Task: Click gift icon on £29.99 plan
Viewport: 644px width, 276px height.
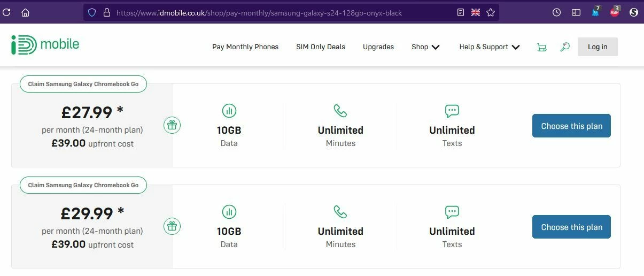Action: [172, 226]
